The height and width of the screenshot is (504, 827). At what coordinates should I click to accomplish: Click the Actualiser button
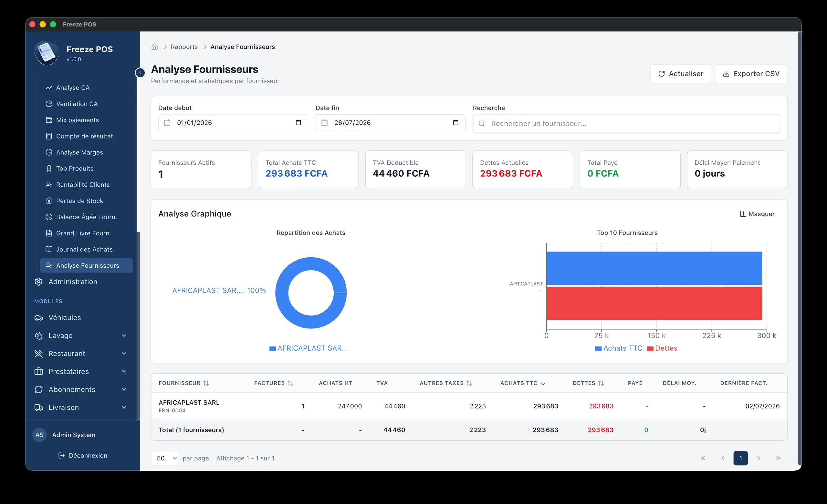click(681, 74)
